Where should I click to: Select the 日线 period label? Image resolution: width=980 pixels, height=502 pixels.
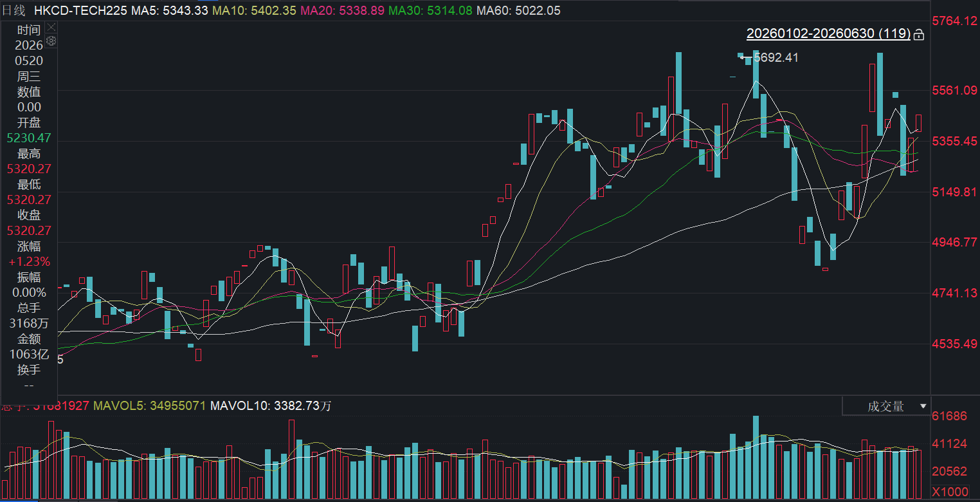pos(14,10)
